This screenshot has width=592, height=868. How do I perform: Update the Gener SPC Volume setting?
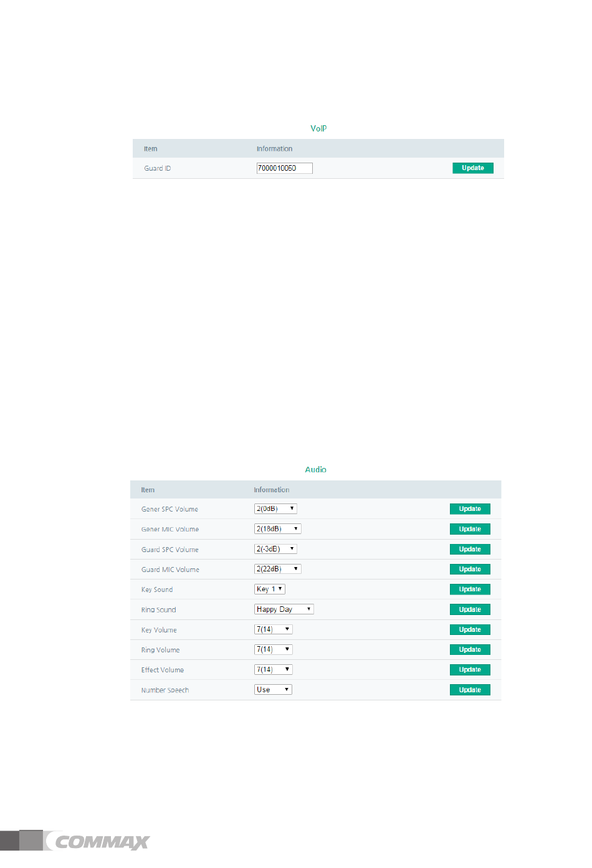pos(470,509)
